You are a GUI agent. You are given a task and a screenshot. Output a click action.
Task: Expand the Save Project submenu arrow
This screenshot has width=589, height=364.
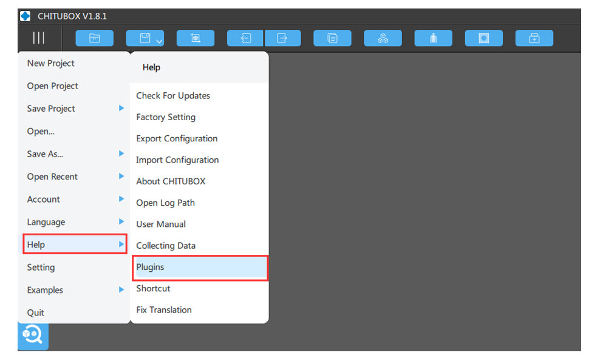click(121, 108)
